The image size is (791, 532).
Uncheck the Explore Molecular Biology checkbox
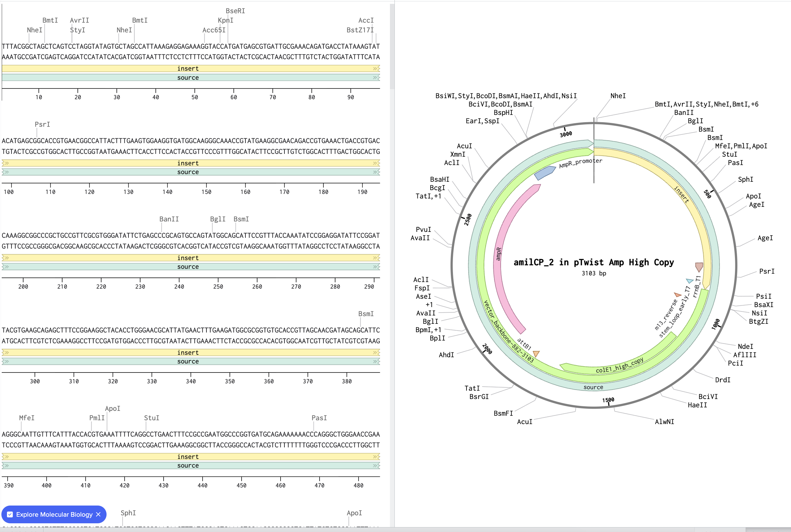[x=10, y=514]
